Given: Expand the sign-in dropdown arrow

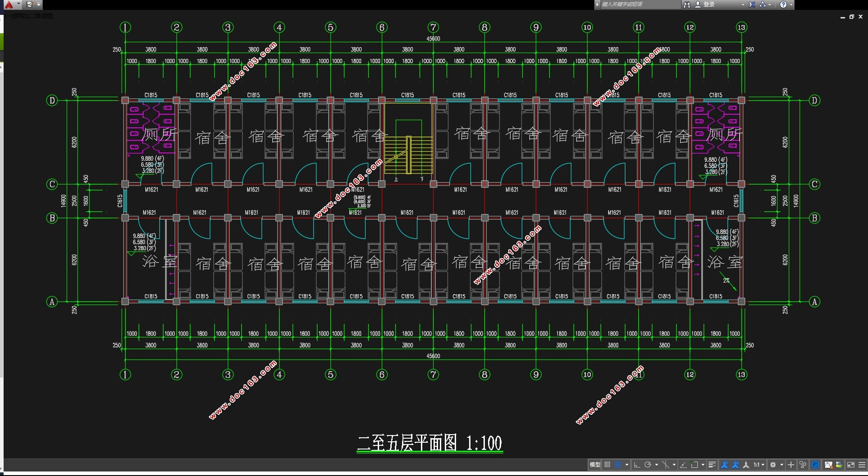Looking at the screenshot, I should point(743,4).
